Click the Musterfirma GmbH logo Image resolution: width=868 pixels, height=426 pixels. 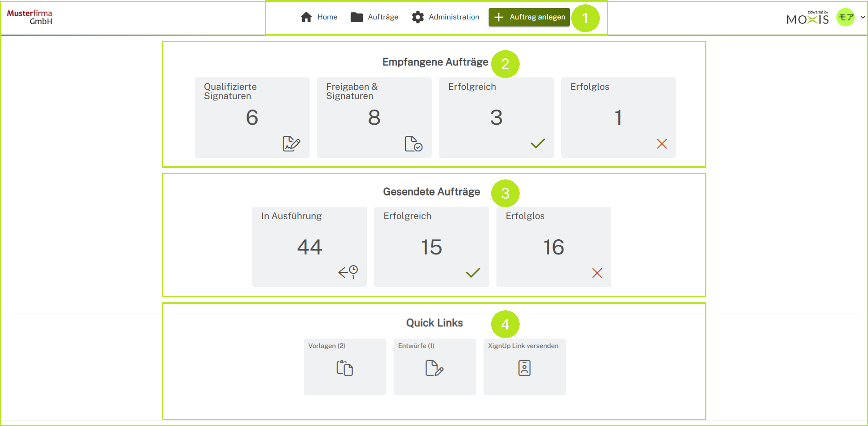pyautogui.click(x=30, y=17)
